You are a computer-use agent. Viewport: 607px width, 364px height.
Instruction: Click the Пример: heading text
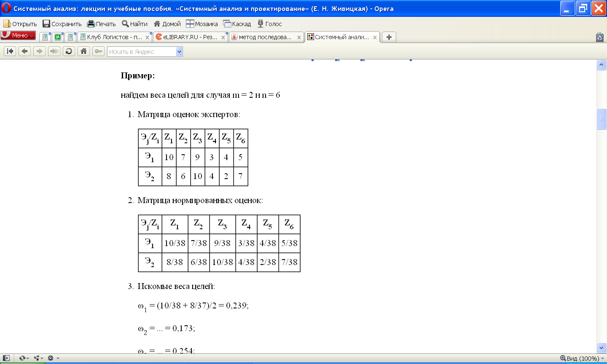point(138,76)
